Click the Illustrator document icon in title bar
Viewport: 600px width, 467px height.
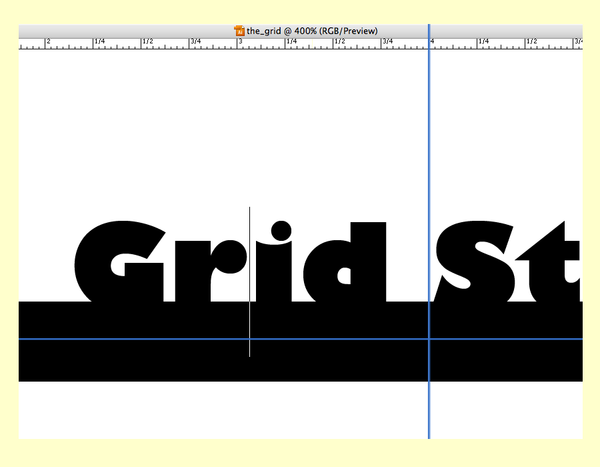coord(238,31)
